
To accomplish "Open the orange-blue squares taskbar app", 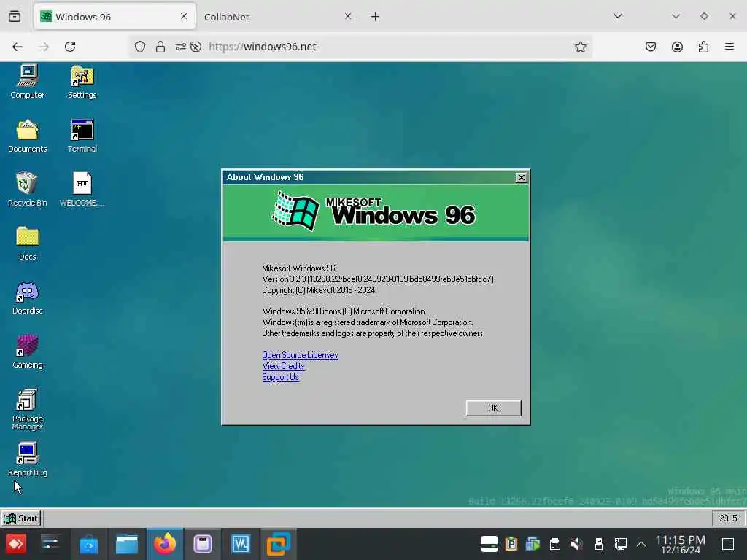I will click(x=278, y=544).
